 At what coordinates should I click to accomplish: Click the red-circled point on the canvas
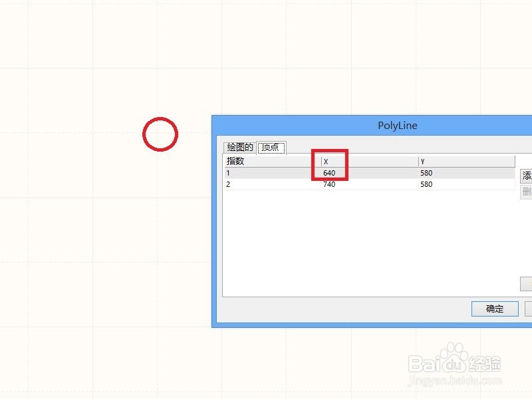(160, 134)
